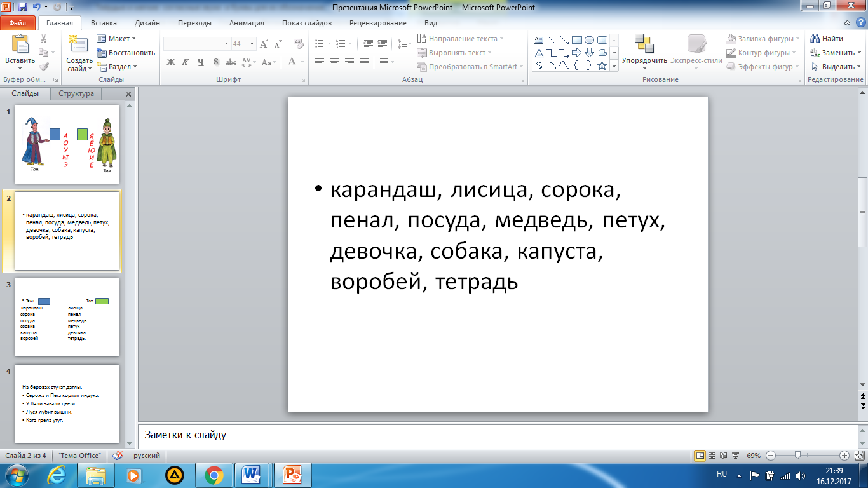Click the Вставить paste clipboard icon
The width and height of the screenshot is (868, 488).
click(x=20, y=44)
